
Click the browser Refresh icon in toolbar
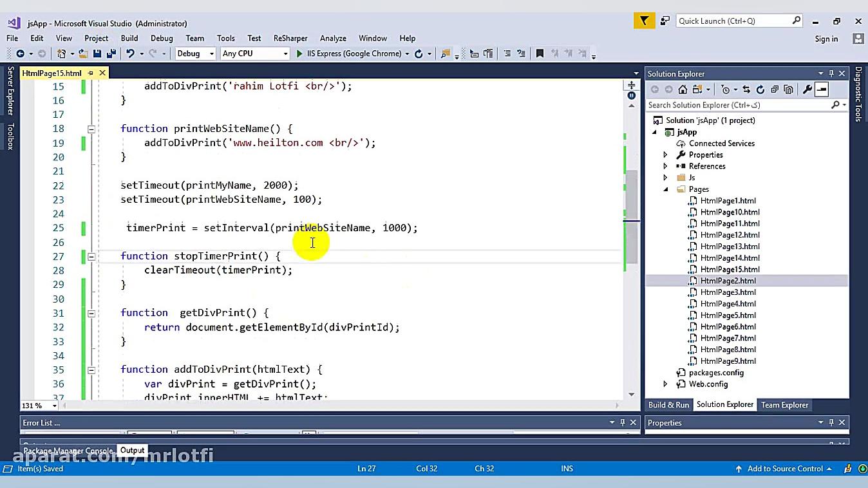pyautogui.click(x=419, y=54)
